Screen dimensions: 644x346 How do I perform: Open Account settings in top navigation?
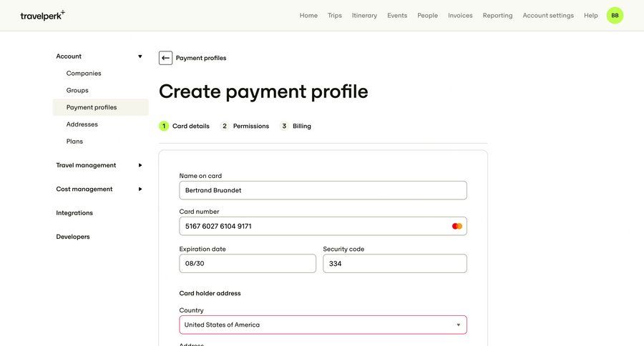548,15
